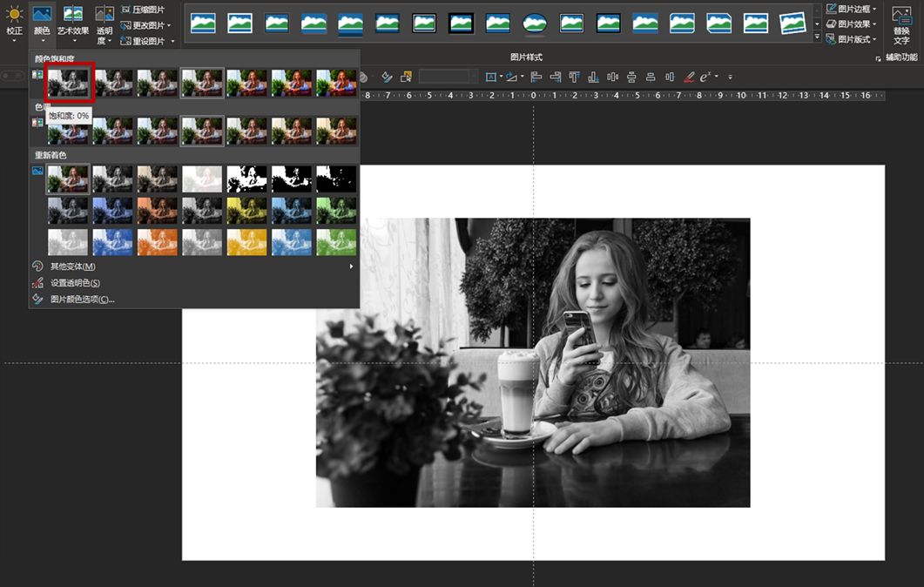The width and height of the screenshot is (924, 587).
Task: Select the second saturation thumbnail (33%)
Action: coord(113,83)
